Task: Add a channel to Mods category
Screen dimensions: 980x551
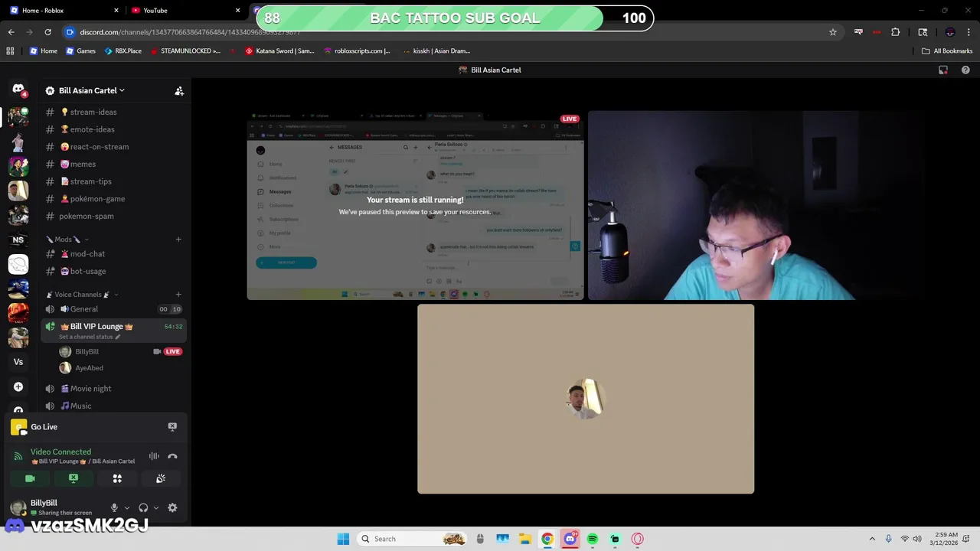Action: click(x=178, y=240)
